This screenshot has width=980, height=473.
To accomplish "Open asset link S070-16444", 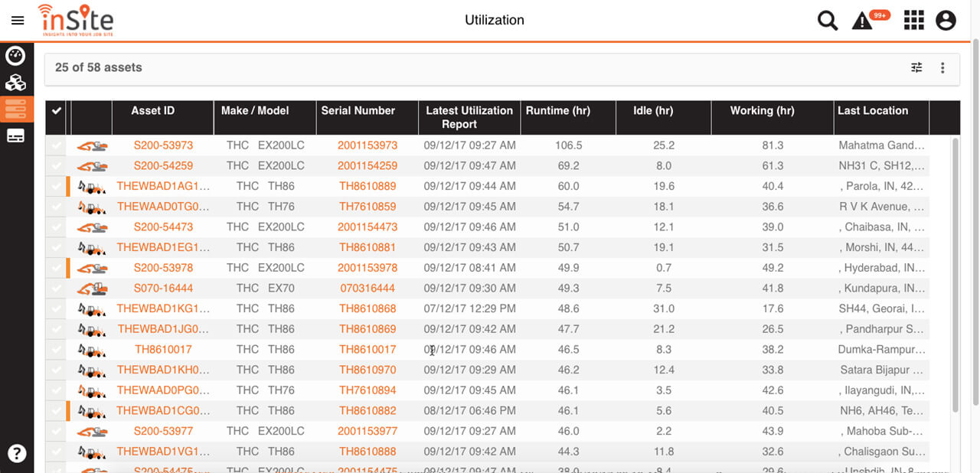I will point(163,289).
